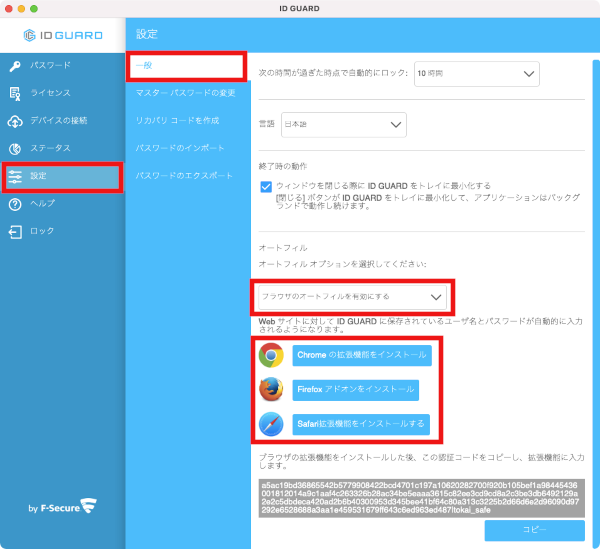This screenshot has width=600, height=549.
Task: Open リカバリ コードを作成 settings
Action: click(x=177, y=121)
